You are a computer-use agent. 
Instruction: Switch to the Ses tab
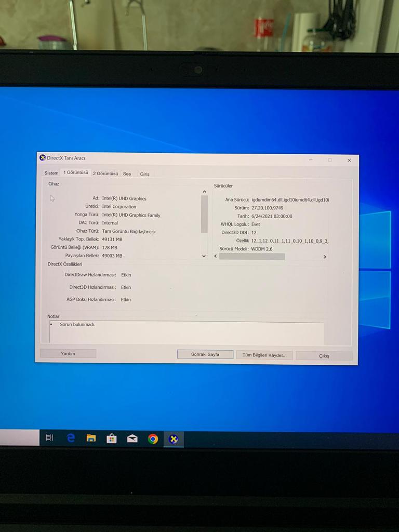pyautogui.click(x=127, y=174)
